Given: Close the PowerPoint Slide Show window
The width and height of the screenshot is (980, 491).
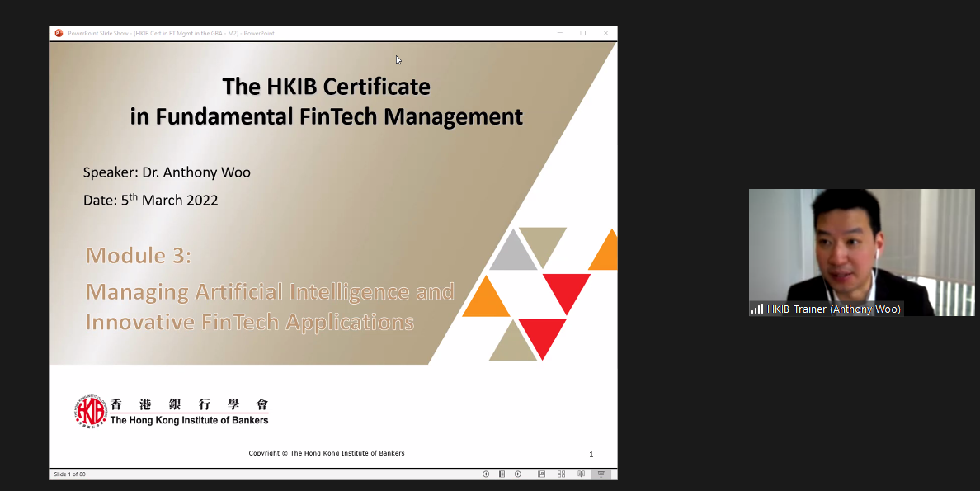Looking at the screenshot, I should [x=605, y=33].
